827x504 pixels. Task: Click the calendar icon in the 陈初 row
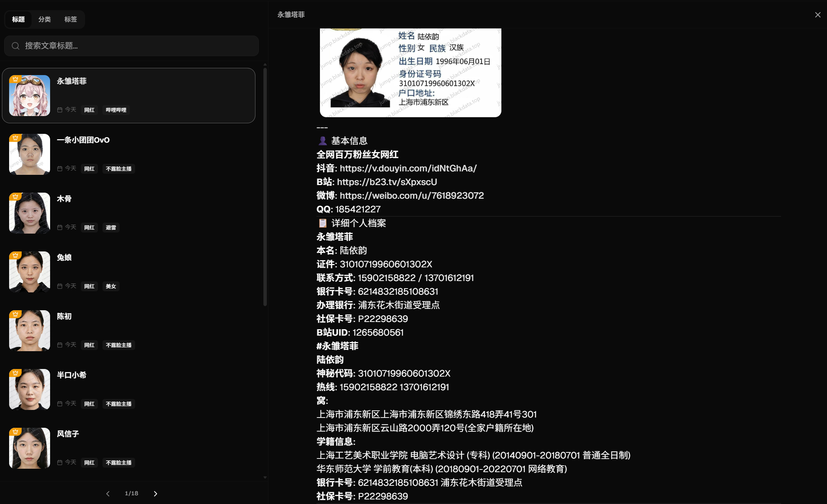(x=60, y=345)
